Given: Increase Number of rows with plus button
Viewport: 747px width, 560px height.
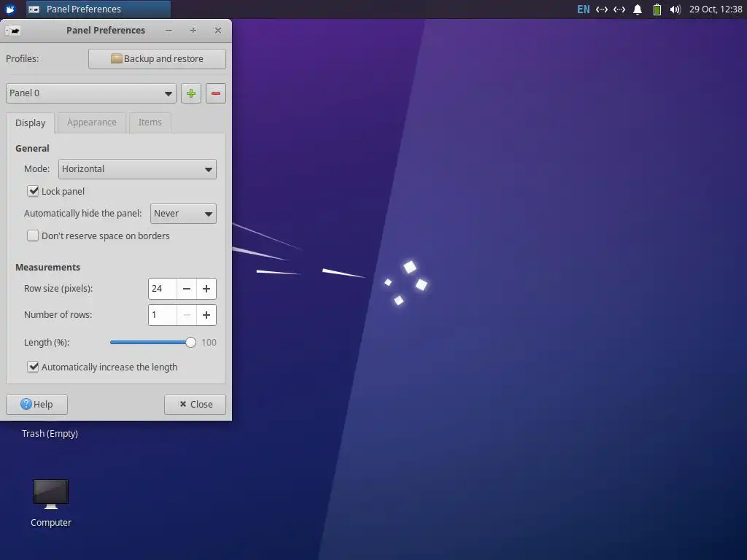Looking at the screenshot, I should pyautogui.click(x=206, y=315).
